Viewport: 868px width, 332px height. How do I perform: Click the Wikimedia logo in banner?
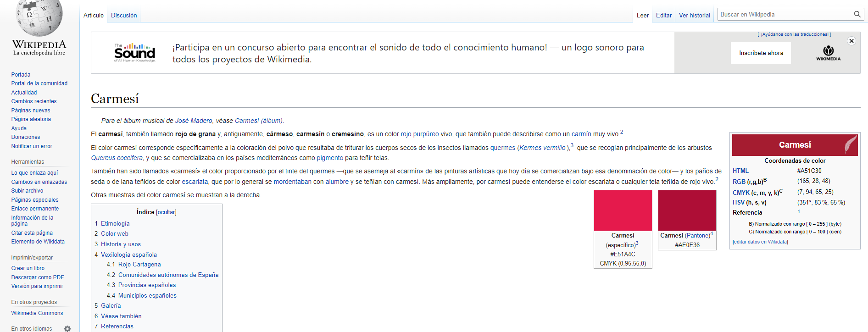tap(828, 53)
